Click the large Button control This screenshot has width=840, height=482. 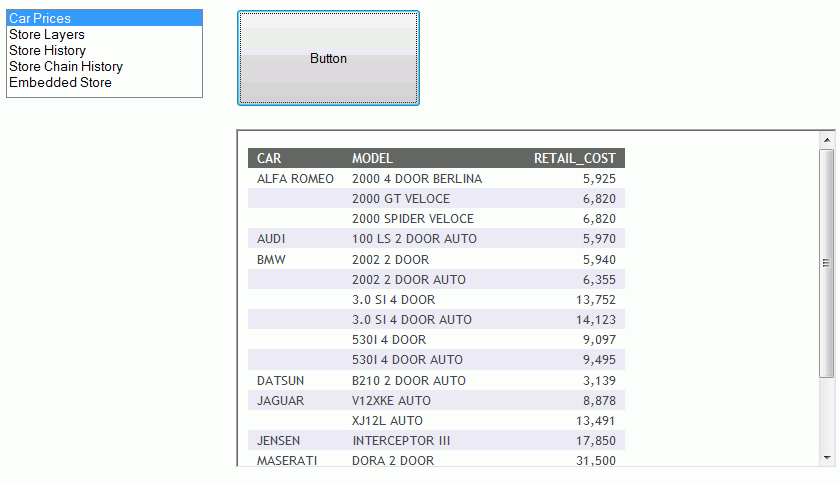[328, 58]
